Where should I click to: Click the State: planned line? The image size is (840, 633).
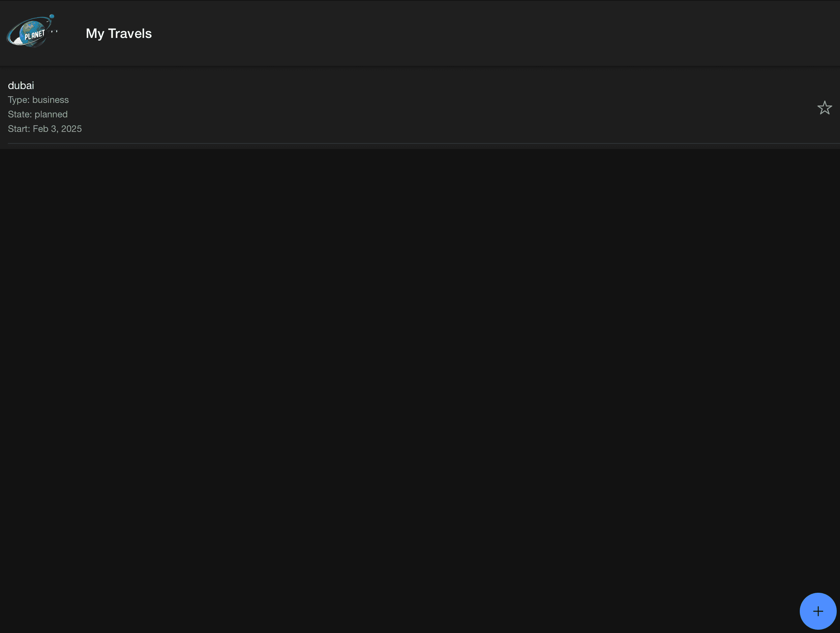(38, 114)
